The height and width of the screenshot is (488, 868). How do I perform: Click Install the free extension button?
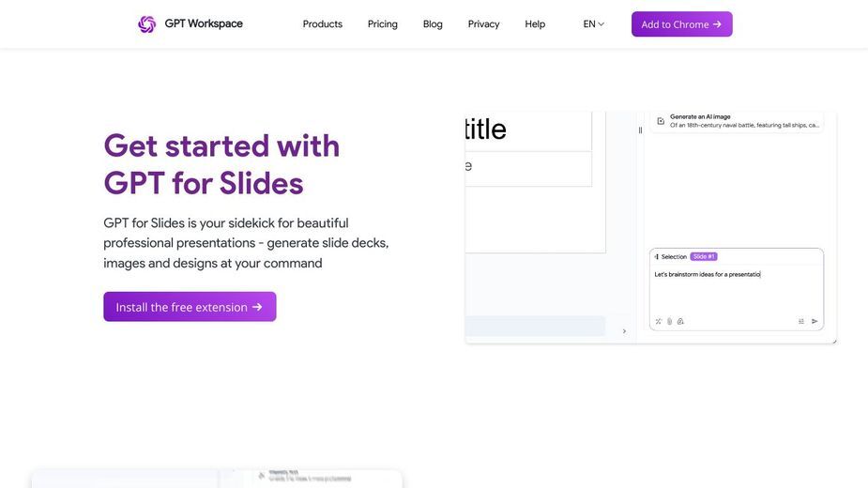[190, 306]
